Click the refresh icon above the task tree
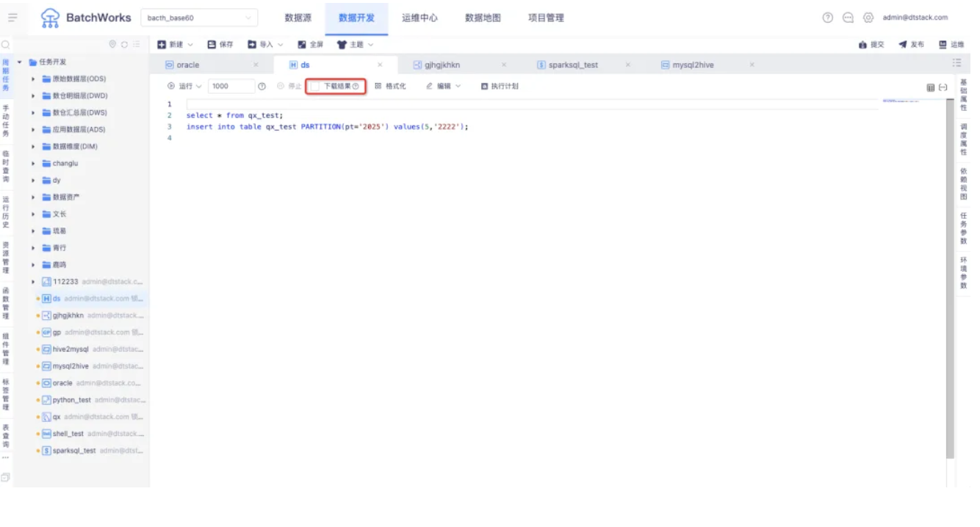This screenshot has width=980, height=527. tap(124, 45)
